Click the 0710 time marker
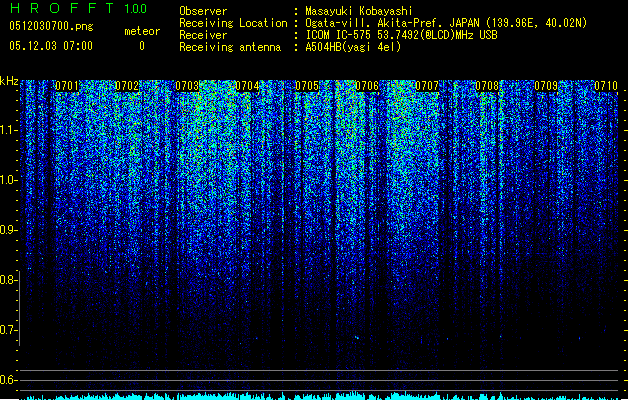The width and height of the screenshot is (629, 400). tap(606, 86)
